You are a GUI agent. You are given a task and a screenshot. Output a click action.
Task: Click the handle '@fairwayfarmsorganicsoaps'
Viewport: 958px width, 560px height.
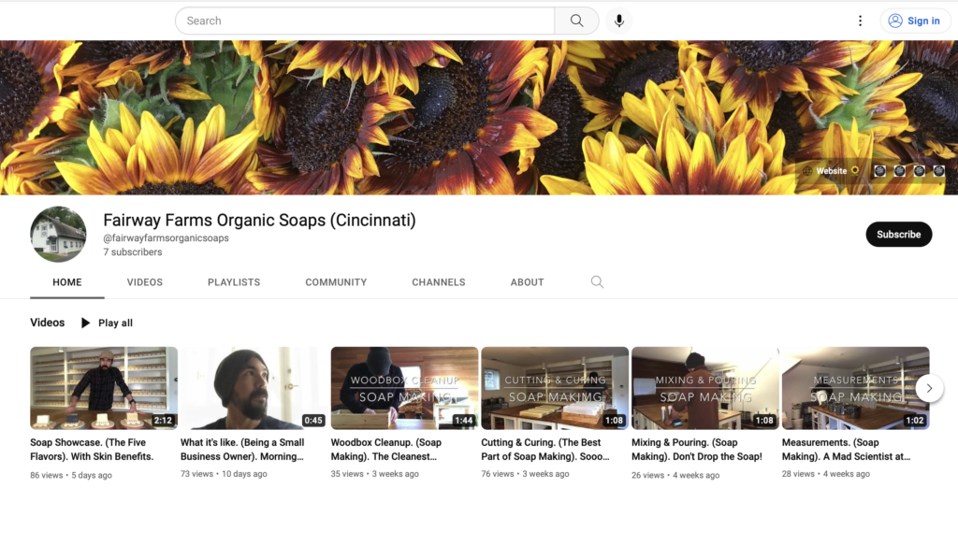[x=166, y=238]
